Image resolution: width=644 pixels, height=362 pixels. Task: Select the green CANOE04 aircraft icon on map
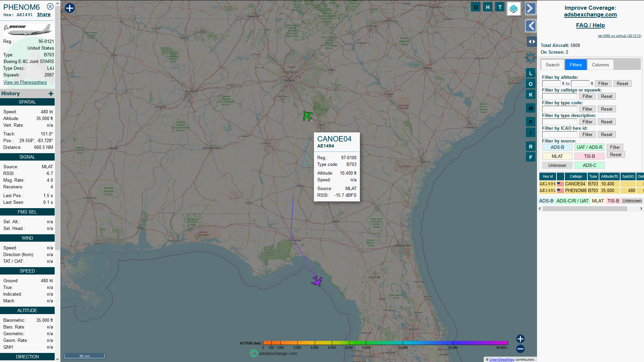click(x=308, y=116)
